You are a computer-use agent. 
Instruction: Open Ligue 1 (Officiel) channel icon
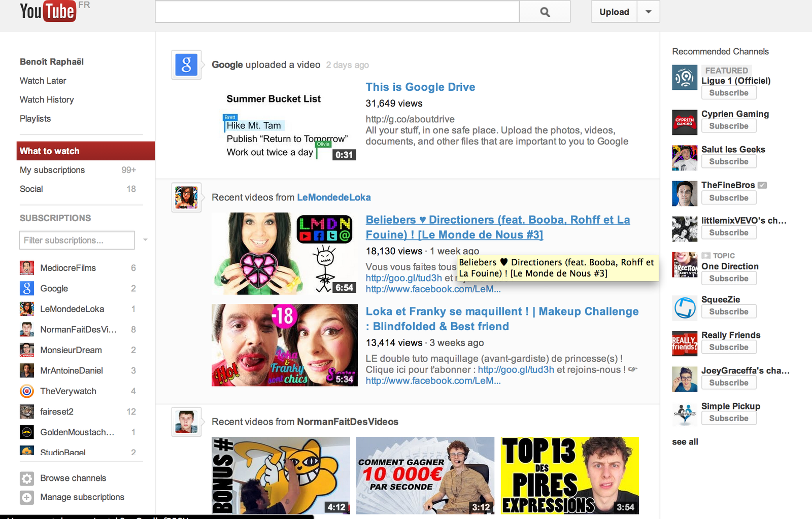pyautogui.click(x=685, y=78)
